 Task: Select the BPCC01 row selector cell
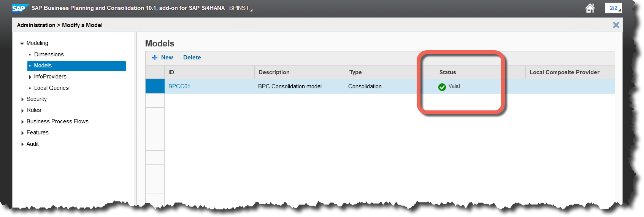[x=155, y=86]
